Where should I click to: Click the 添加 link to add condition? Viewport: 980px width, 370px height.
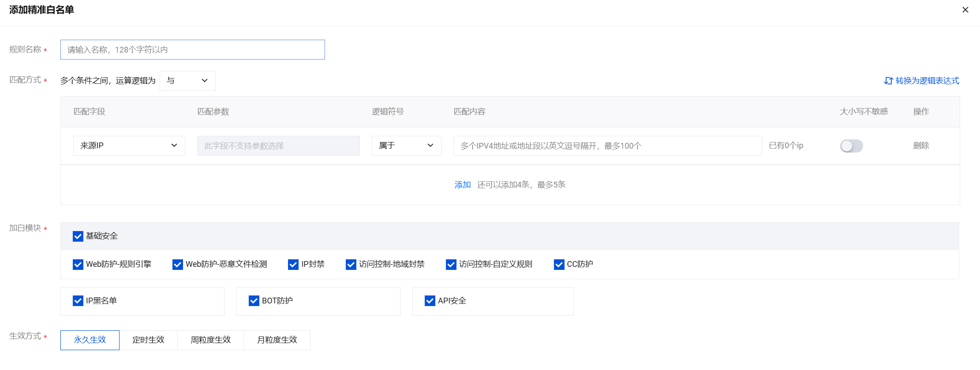(462, 185)
